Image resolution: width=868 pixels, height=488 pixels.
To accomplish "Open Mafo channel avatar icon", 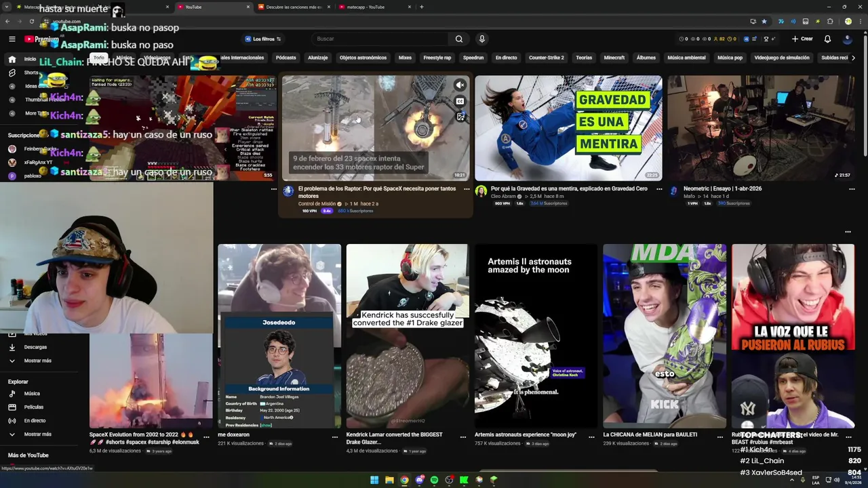I will tap(673, 191).
